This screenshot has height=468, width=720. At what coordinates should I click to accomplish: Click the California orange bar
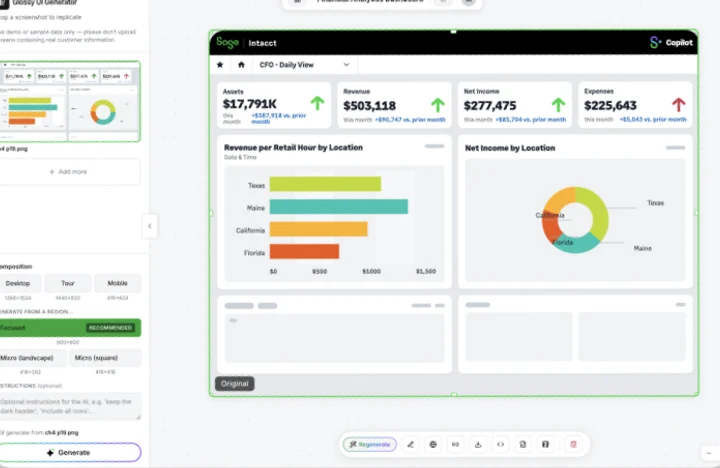tap(318, 229)
